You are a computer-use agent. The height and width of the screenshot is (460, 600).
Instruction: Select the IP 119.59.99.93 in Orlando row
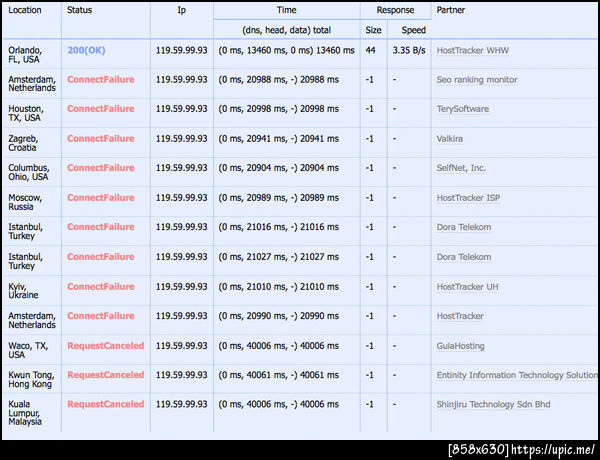coord(181,51)
